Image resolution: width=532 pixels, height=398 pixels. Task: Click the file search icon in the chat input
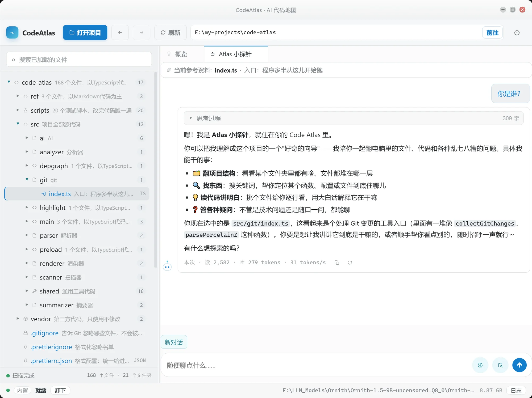click(x=500, y=365)
